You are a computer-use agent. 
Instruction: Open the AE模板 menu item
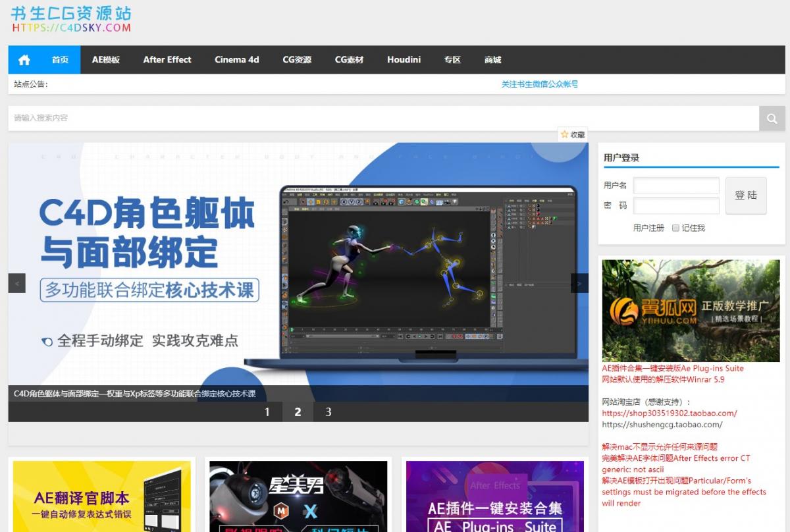[105, 60]
